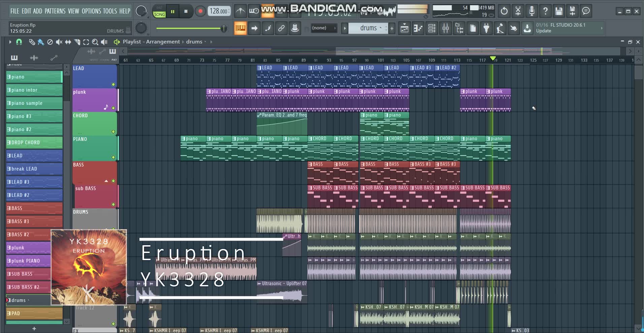Open the Piano roll from the main toolbar

tap(418, 28)
